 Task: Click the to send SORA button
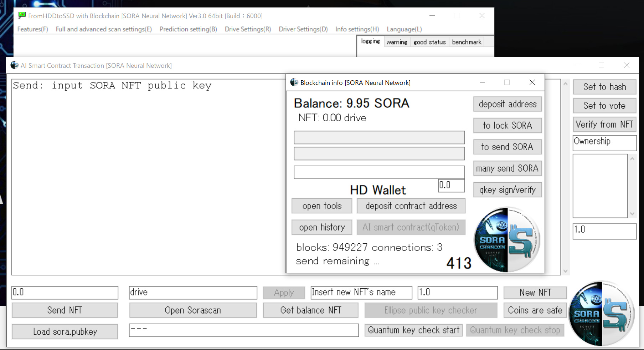[508, 147]
